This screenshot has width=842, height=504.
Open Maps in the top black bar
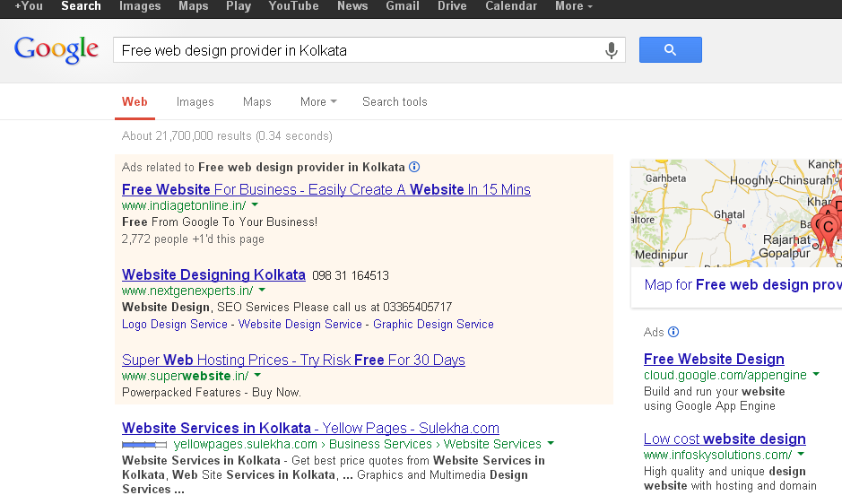pos(194,6)
